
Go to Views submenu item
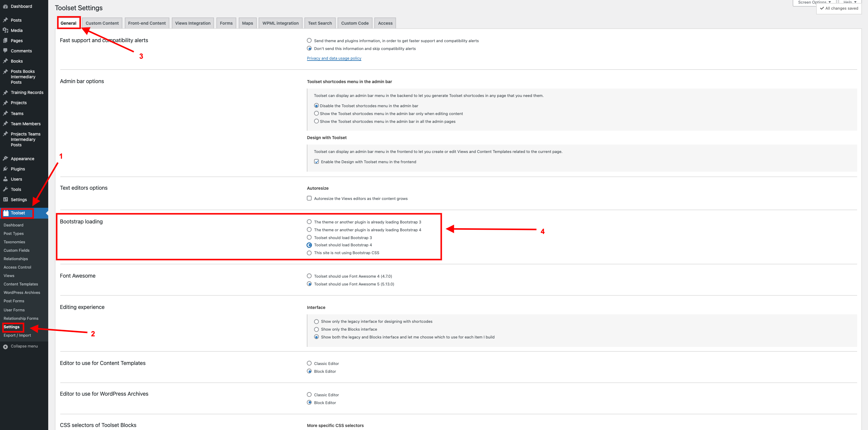pyautogui.click(x=9, y=276)
